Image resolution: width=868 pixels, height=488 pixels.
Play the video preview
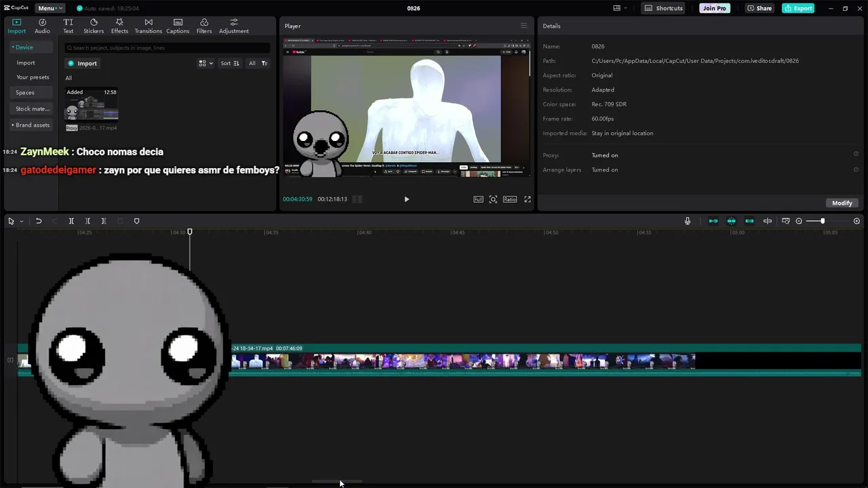[x=406, y=199]
